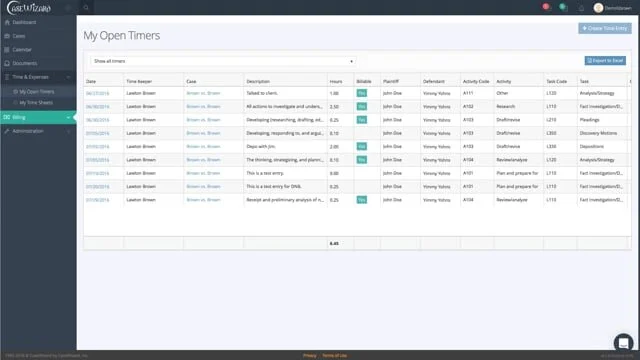This screenshot has height=360, width=640.
Task: Click the Documents sidebar icon
Action: coord(7,63)
